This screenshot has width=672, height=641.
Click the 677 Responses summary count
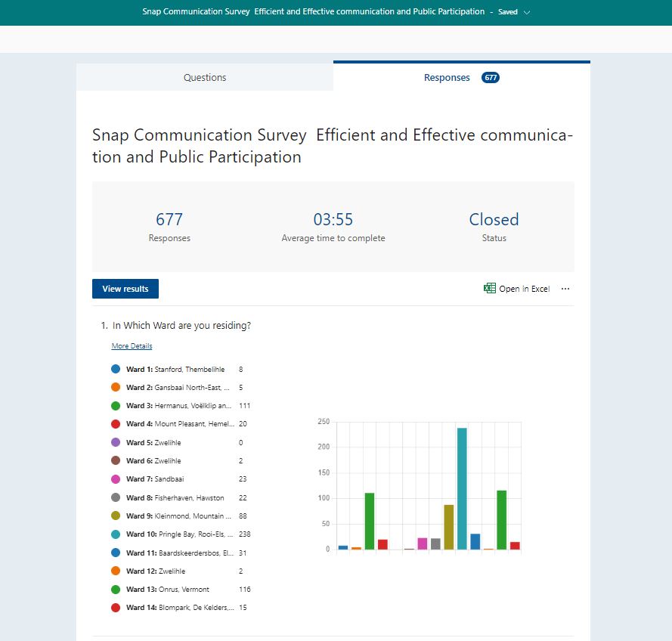pos(169,219)
